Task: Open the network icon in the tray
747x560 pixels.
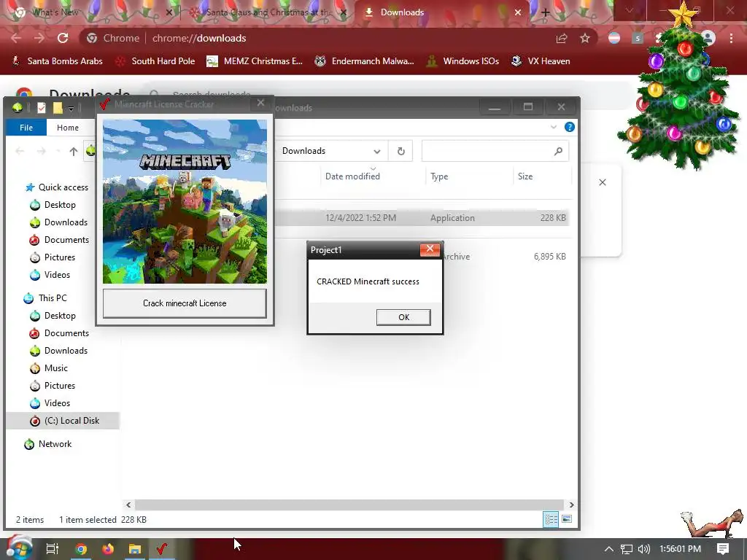Action: pos(627,549)
